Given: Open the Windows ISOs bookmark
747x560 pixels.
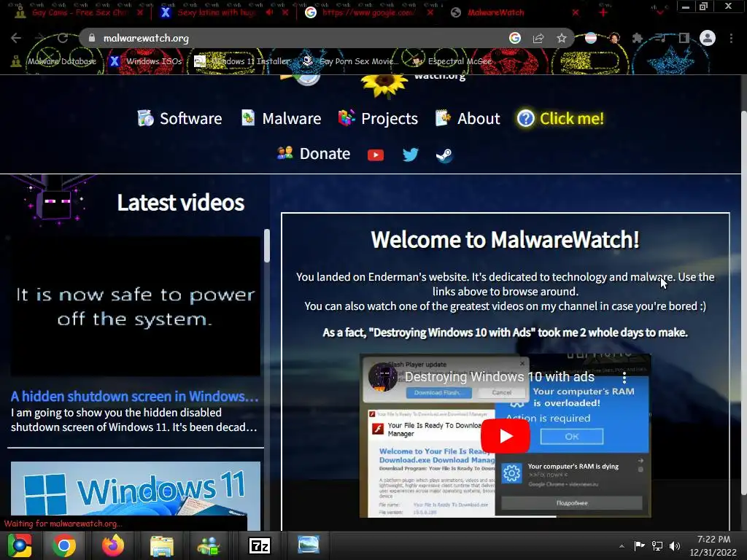Looking at the screenshot, I should tap(146, 61).
